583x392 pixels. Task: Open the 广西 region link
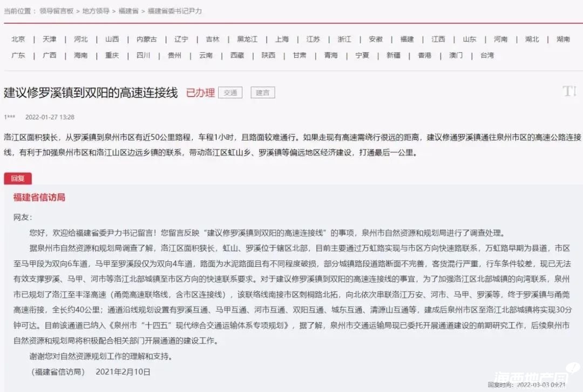(50, 56)
